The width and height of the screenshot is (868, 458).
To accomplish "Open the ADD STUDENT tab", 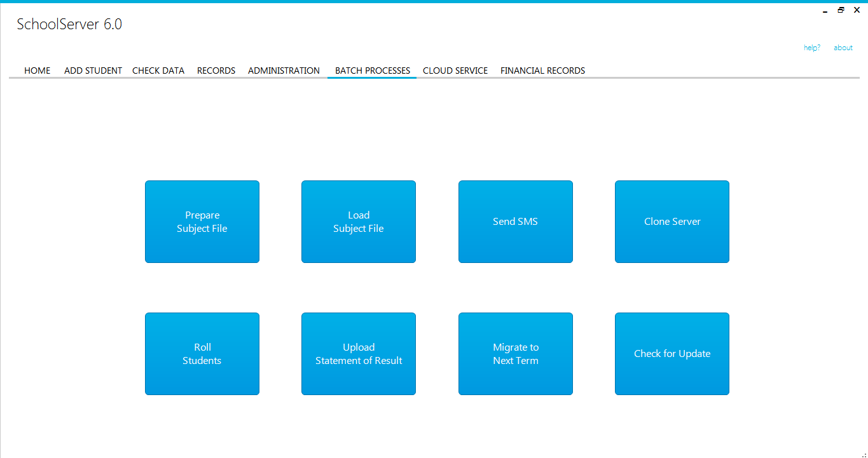I will point(93,71).
